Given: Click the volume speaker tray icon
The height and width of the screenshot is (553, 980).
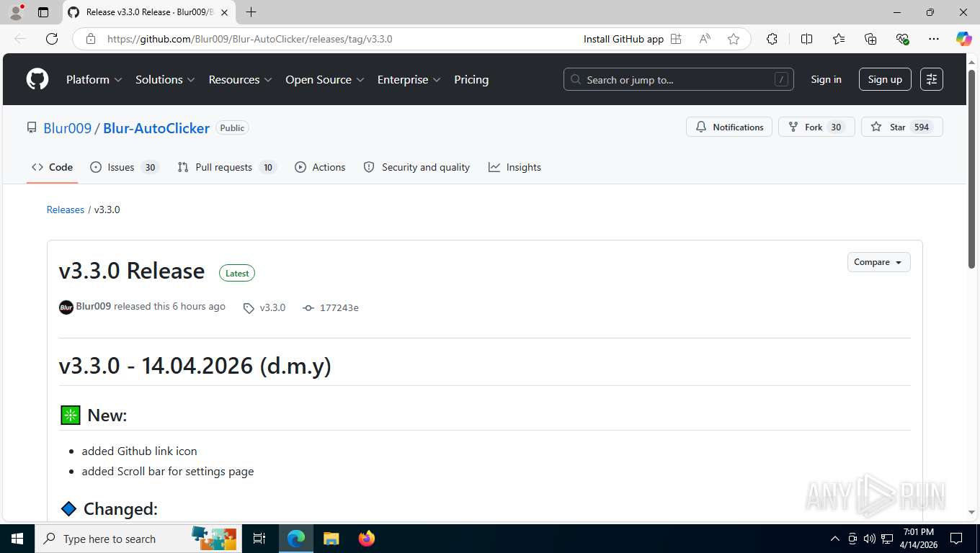Looking at the screenshot, I should click(869, 539).
